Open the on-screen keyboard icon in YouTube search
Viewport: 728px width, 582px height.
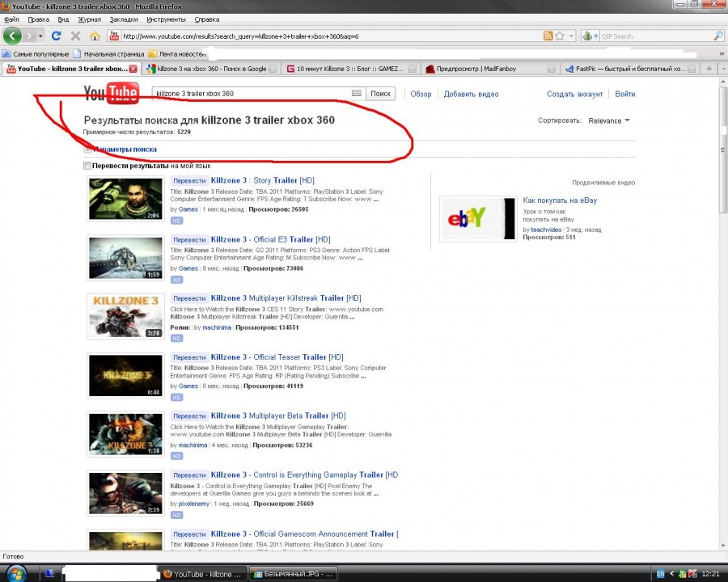pyautogui.click(x=357, y=94)
